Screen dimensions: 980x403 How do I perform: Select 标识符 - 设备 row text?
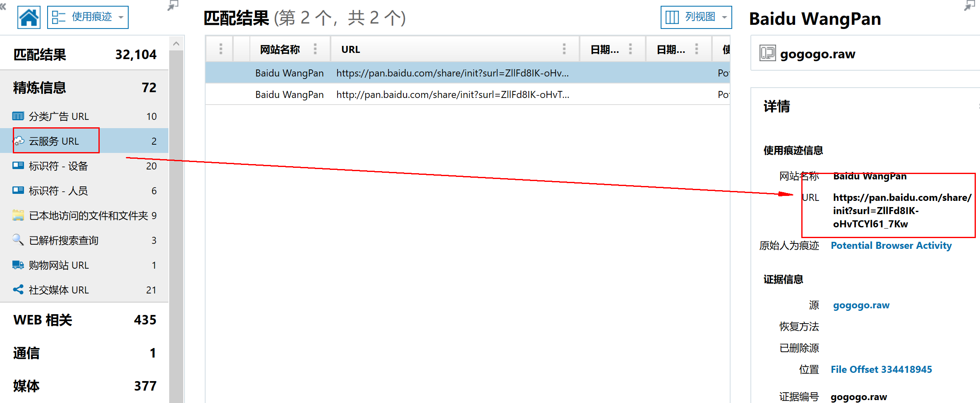58,166
